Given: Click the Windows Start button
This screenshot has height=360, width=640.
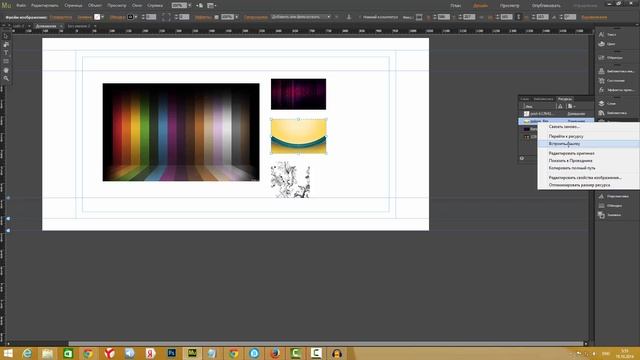Looking at the screenshot, I should point(7,353).
